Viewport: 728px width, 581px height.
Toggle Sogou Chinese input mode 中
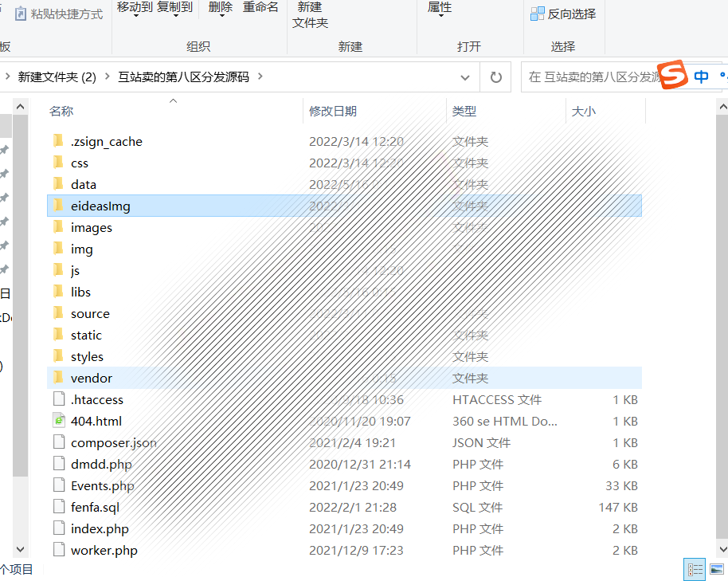click(701, 77)
